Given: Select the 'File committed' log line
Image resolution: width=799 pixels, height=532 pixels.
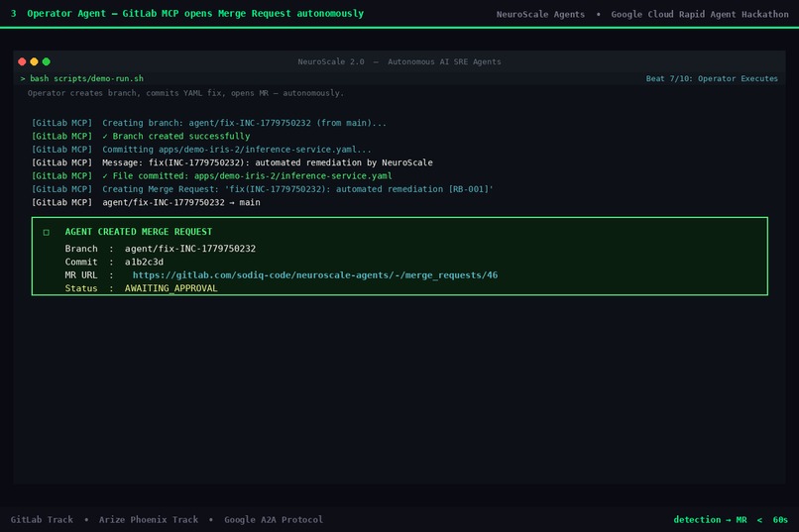Looking at the screenshot, I should pyautogui.click(x=211, y=175).
